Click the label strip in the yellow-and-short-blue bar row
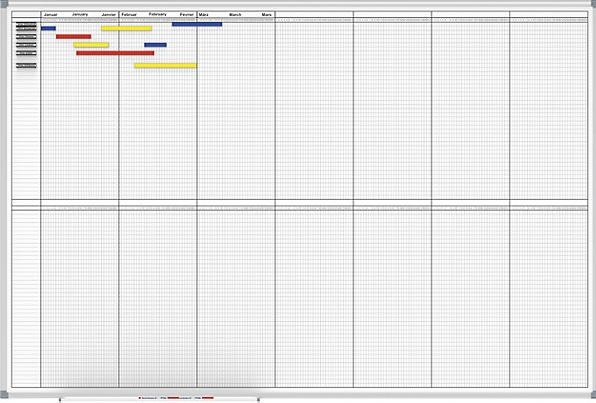Image resolution: width=596 pixels, height=403 pixels. [x=26, y=45]
